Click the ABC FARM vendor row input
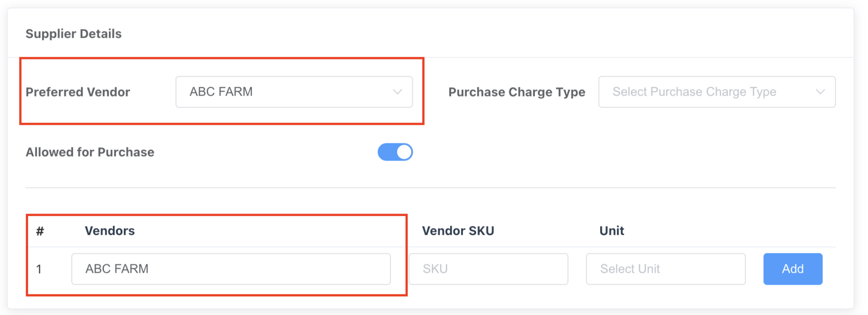Viewport: 868px width, 315px height. tap(231, 269)
